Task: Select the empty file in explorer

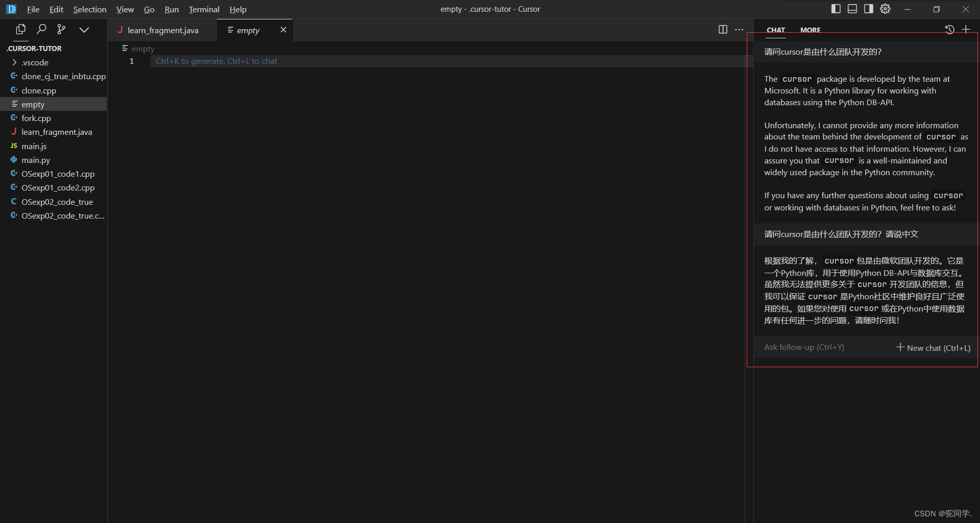Action: [54, 104]
